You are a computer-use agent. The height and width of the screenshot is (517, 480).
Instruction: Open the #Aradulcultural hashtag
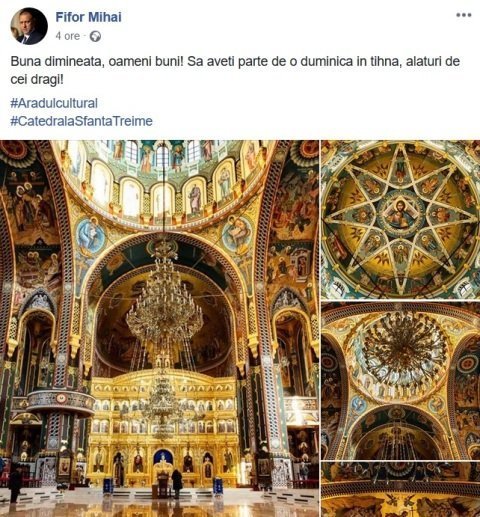[x=54, y=103]
